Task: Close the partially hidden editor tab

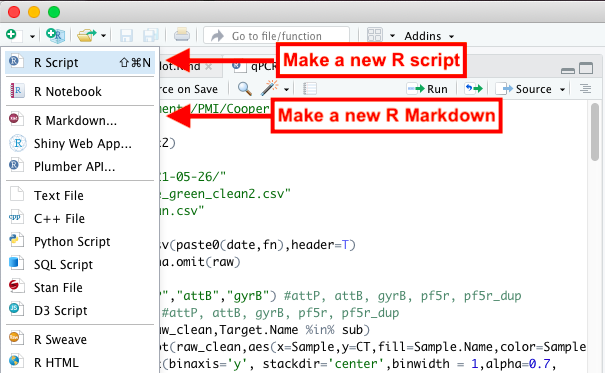Action: (x=209, y=67)
